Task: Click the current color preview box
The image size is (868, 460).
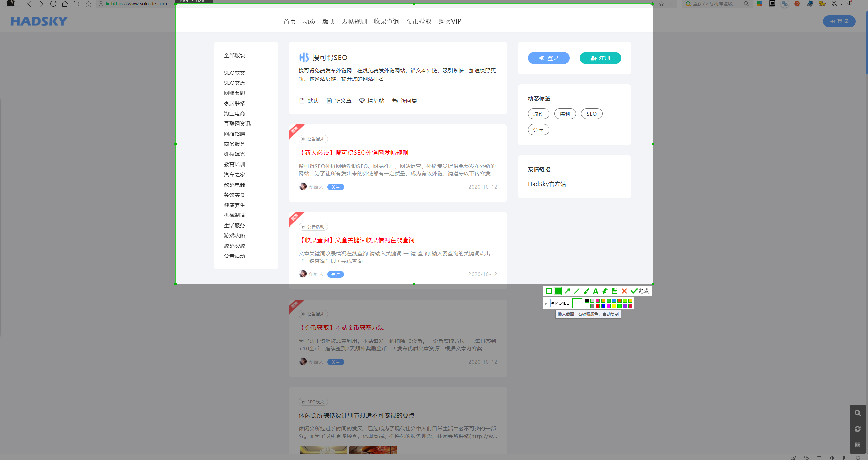Action: coord(577,303)
